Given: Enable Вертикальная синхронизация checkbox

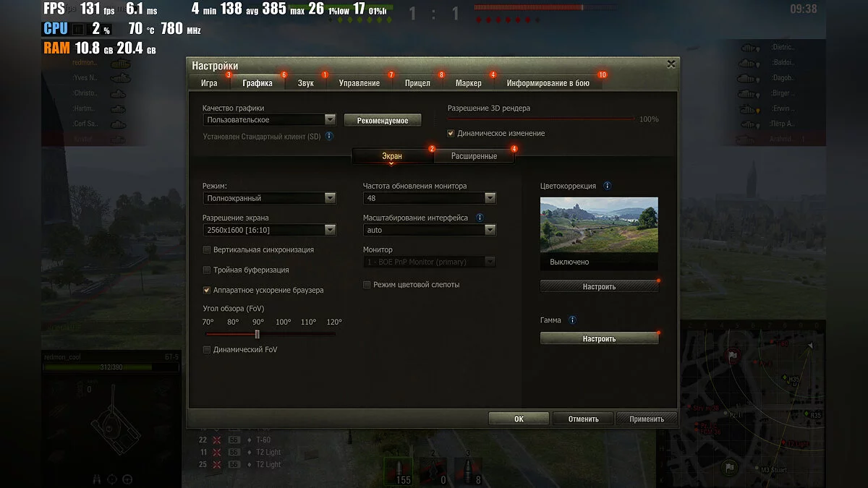Looking at the screenshot, I should pos(207,249).
